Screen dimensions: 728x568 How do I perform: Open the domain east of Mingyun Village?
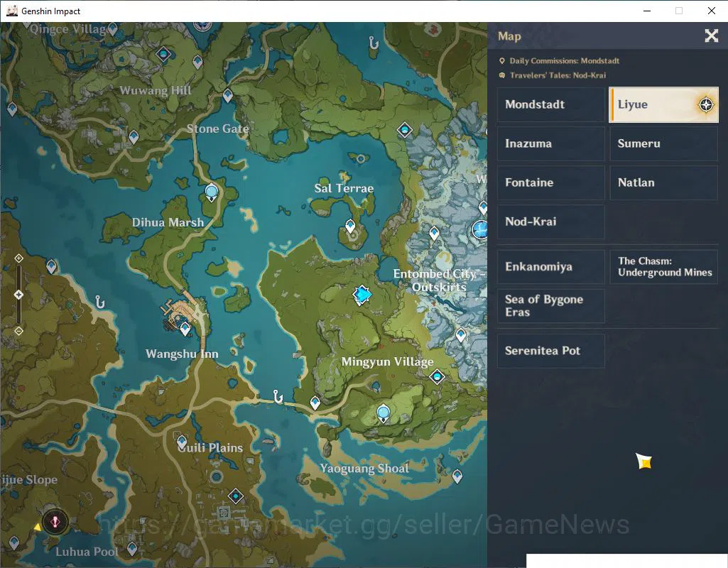click(437, 376)
